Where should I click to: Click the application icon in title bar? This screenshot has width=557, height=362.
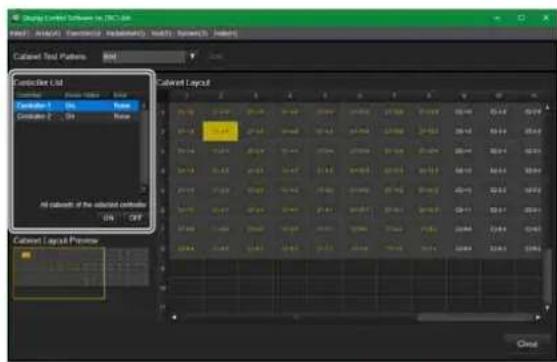pos(15,18)
